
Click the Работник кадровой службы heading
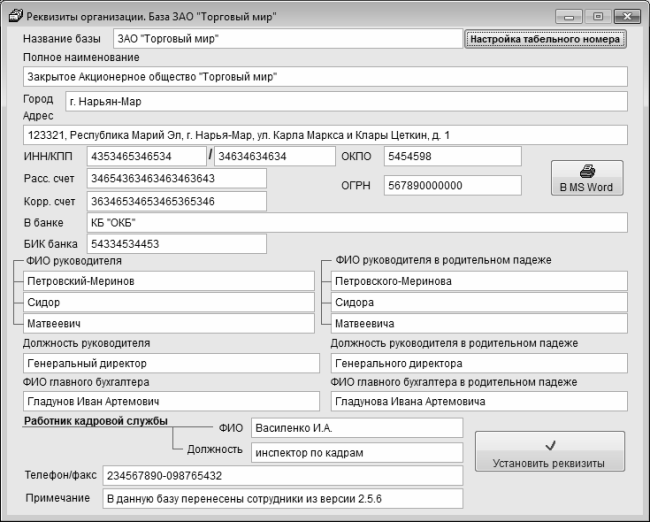(x=96, y=421)
